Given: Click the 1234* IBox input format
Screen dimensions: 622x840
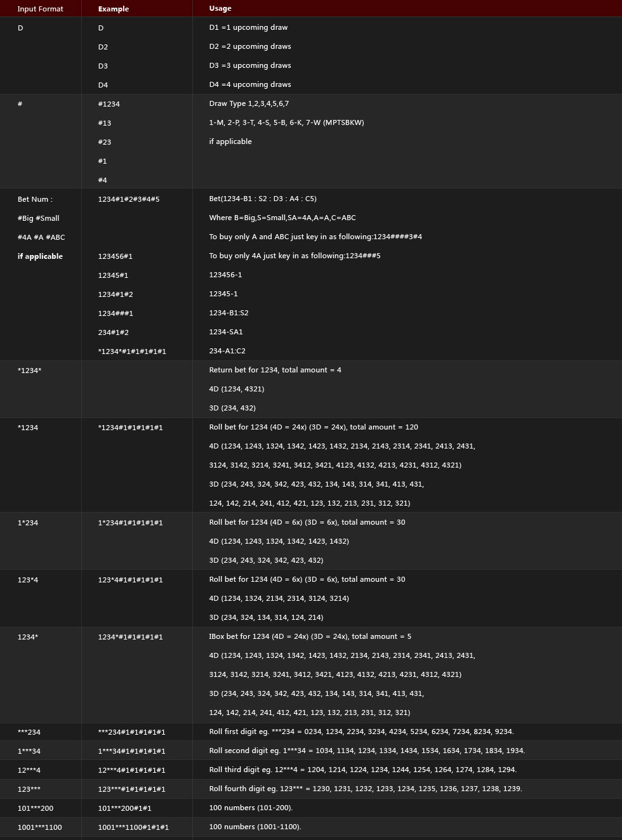Looking at the screenshot, I should point(28,637).
